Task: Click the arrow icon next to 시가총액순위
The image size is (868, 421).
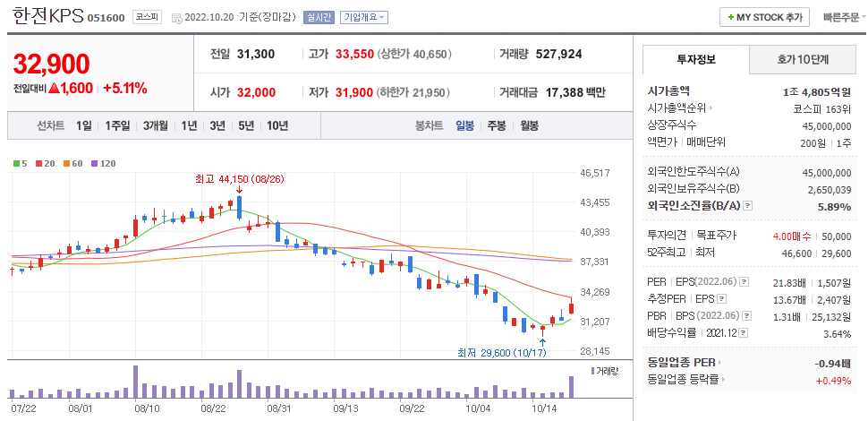Action: (711, 108)
